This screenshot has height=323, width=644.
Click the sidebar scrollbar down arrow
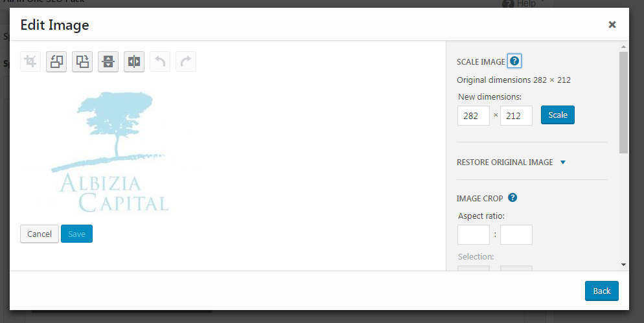tap(623, 265)
